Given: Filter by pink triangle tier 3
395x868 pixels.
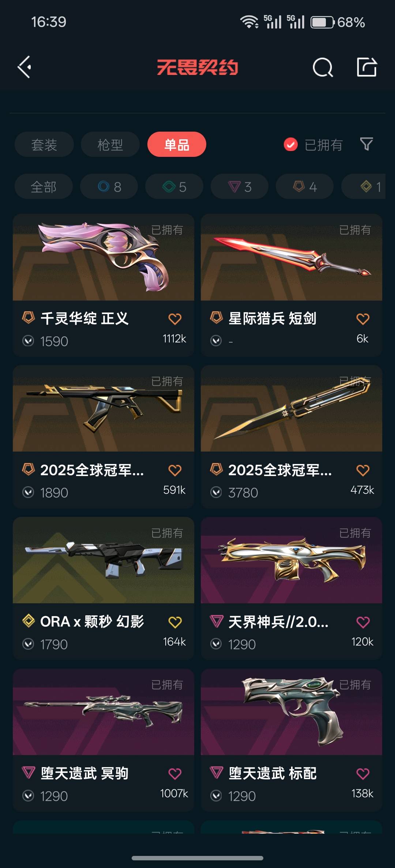Looking at the screenshot, I should click(x=240, y=186).
